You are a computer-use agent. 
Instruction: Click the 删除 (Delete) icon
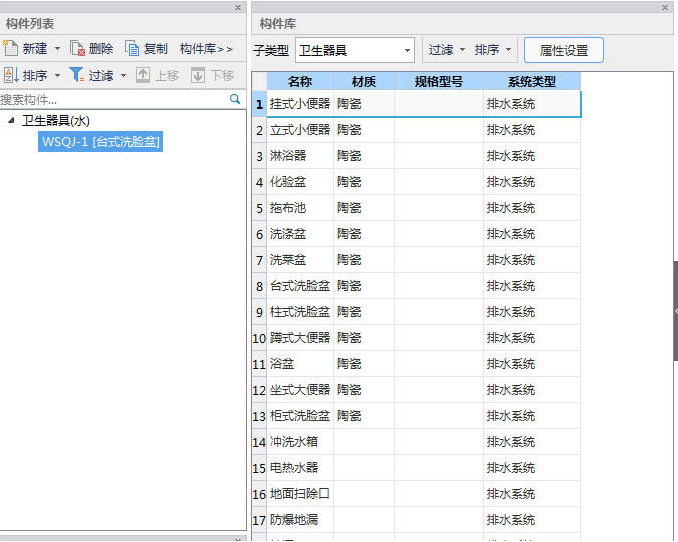tap(78, 48)
